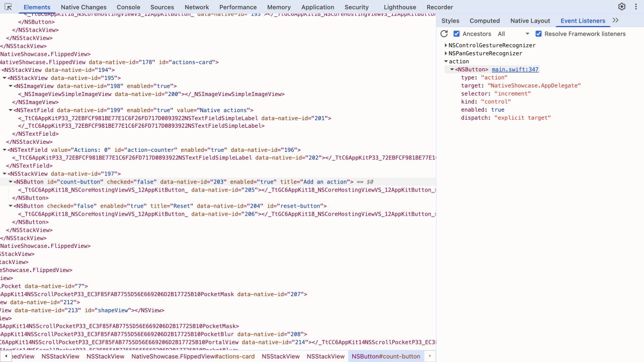Screen dimensions: 644x362
Task: Collapse NSButton count-button node
Action: [x=11, y=182]
